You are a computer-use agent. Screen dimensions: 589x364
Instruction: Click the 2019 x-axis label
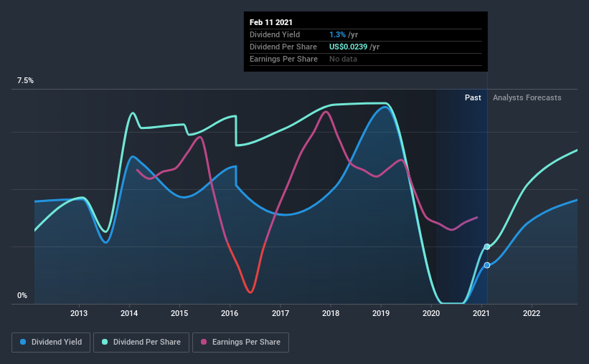[381, 313]
